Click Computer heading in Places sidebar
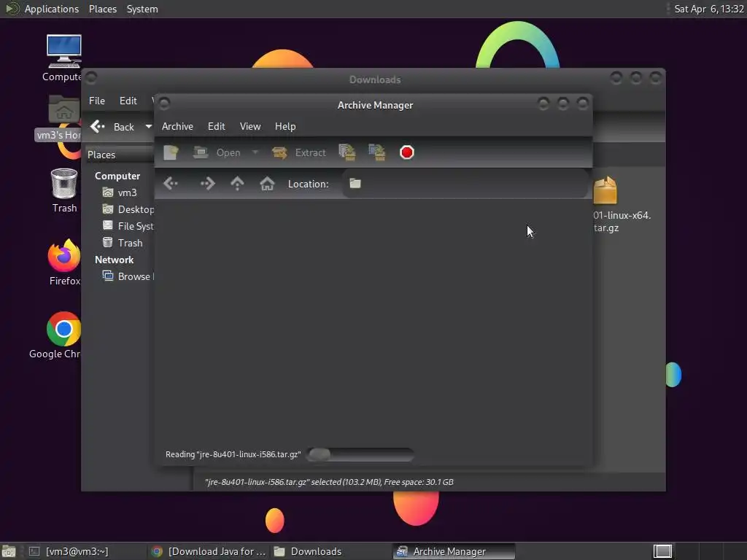747x560 pixels. coord(117,176)
